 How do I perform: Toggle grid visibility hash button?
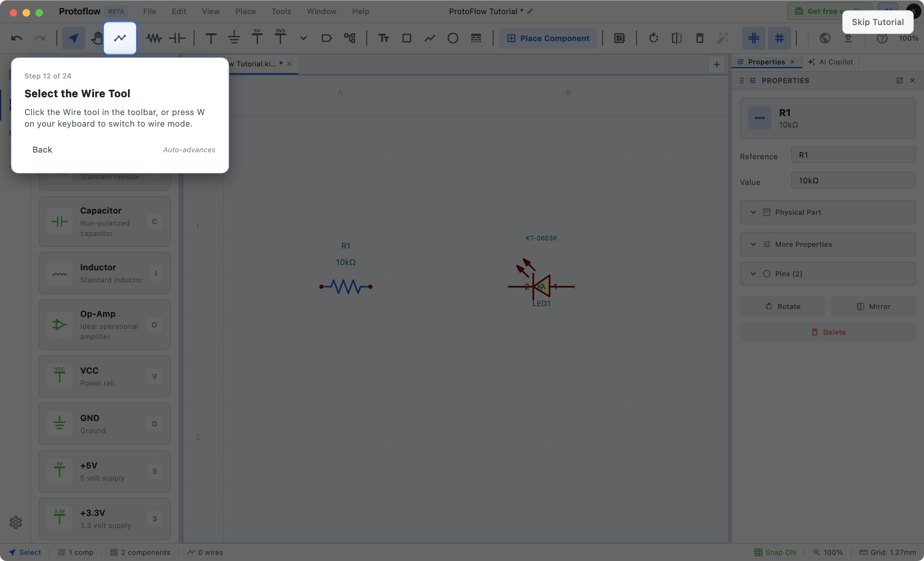pyautogui.click(x=780, y=38)
